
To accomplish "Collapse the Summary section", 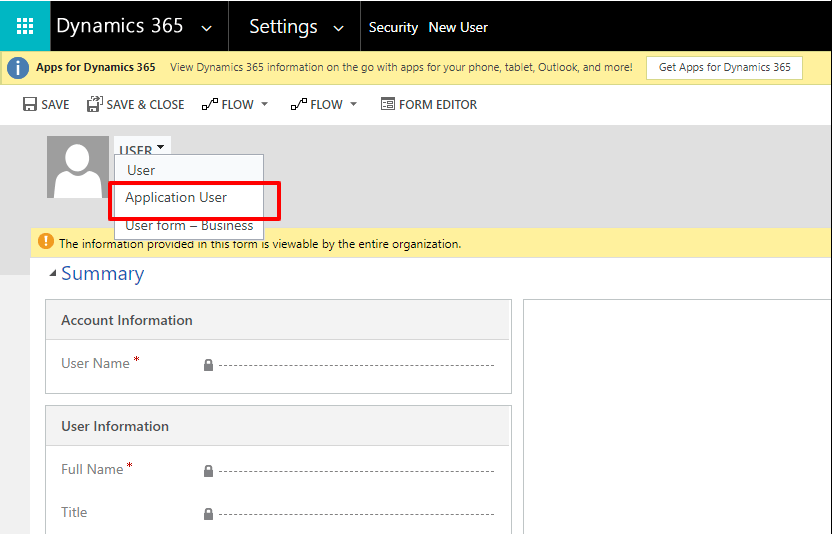I will 50,274.
